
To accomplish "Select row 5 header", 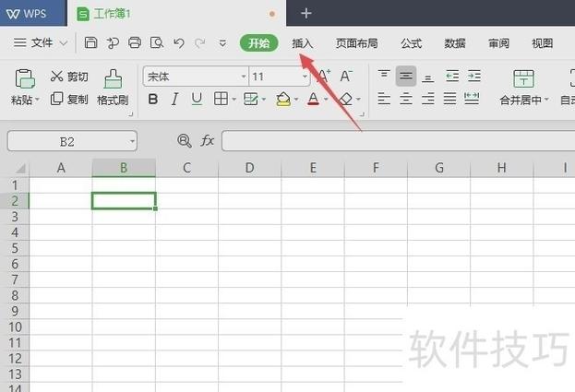I will (x=15, y=248).
